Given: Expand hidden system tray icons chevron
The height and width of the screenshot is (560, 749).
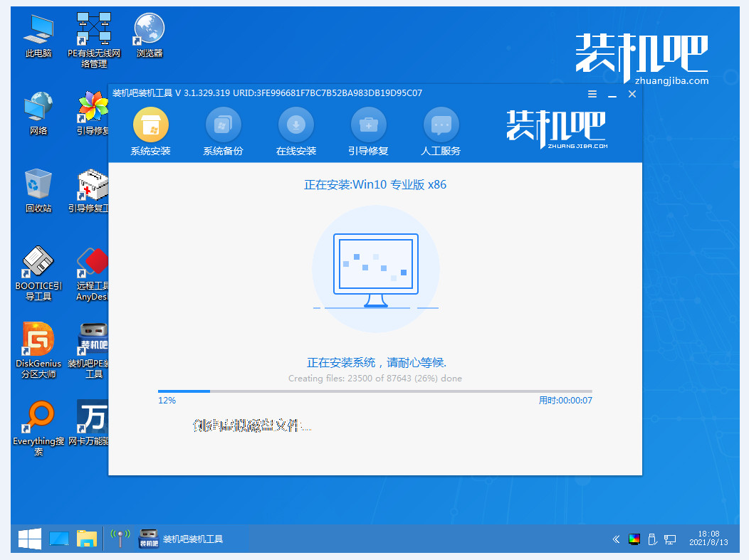Looking at the screenshot, I should (616, 539).
